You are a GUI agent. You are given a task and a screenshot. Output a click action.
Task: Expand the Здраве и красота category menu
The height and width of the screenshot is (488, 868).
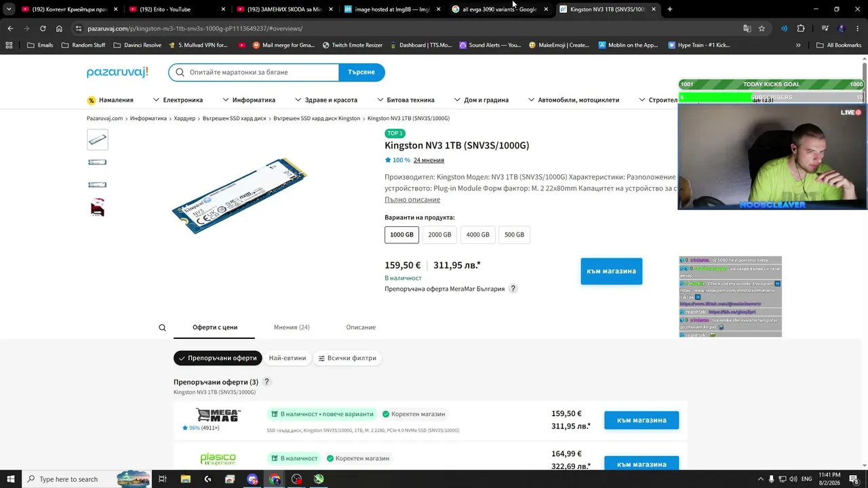(x=326, y=100)
